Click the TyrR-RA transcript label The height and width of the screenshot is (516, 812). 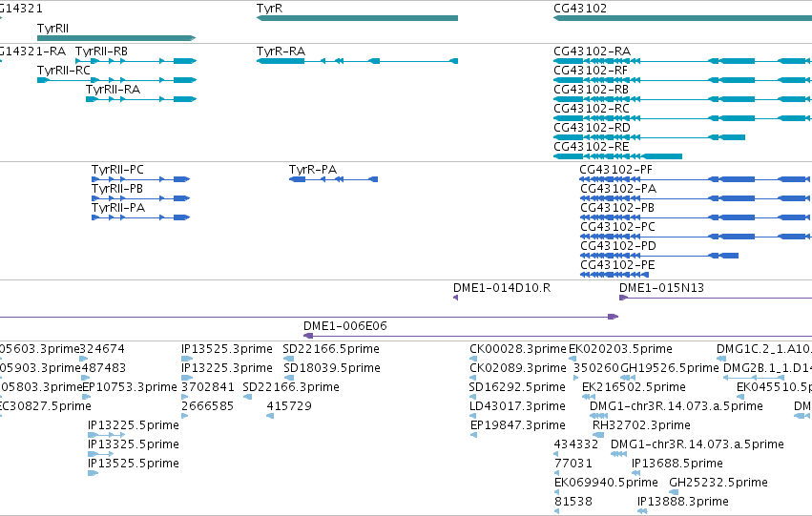coord(281,52)
